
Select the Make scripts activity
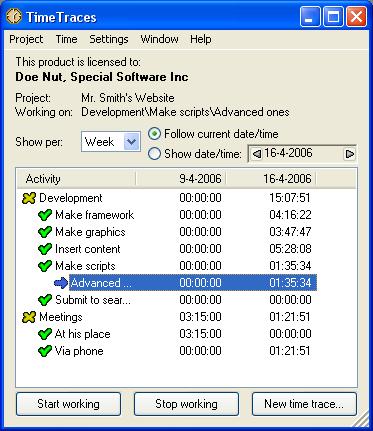[85, 266]
